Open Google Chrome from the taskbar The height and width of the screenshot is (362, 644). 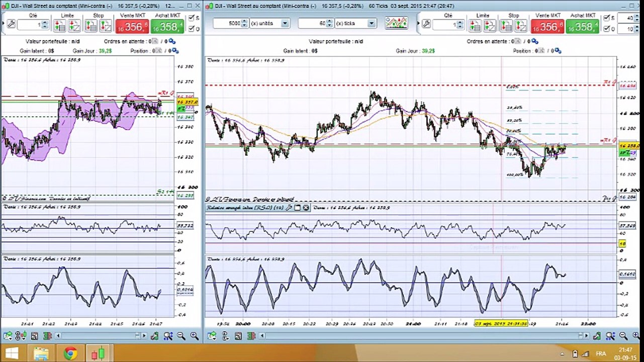click(x=70, y=353)
